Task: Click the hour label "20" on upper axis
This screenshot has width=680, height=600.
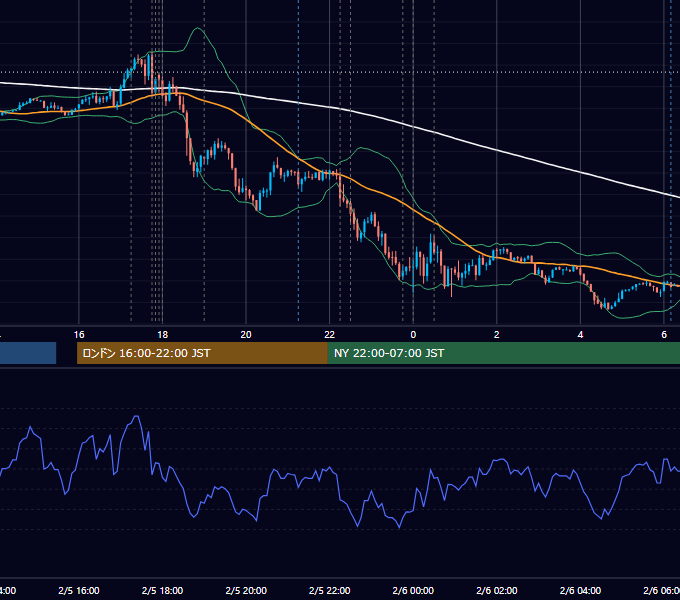Action: coord(246,335)
